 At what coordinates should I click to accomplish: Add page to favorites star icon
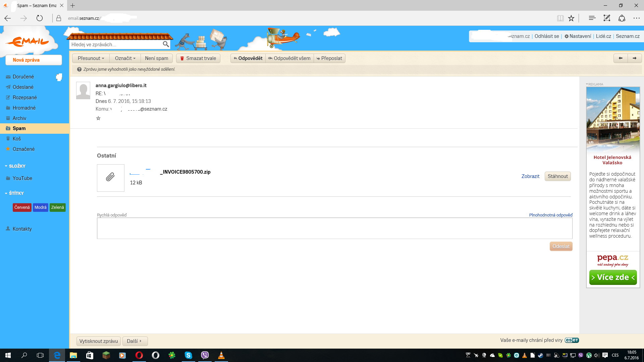[x=571, y=18]
